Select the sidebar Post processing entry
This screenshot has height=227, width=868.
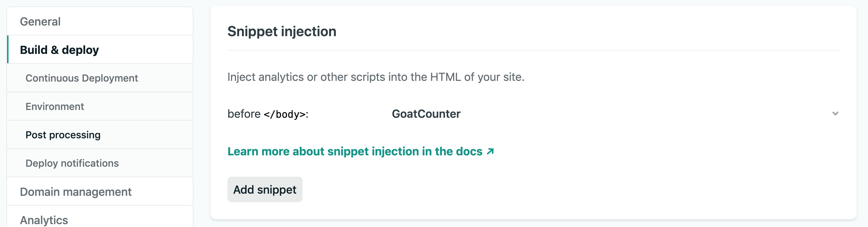pos(63,135)
